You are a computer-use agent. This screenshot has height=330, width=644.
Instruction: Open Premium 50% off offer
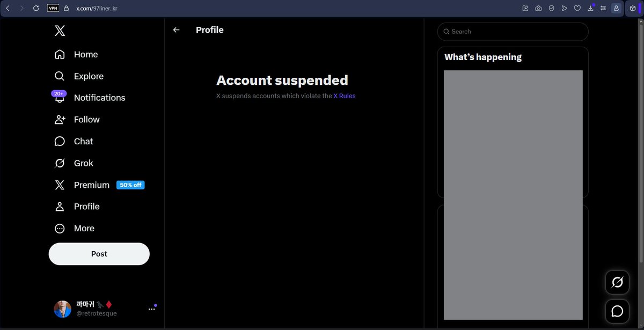coord(99,185)
